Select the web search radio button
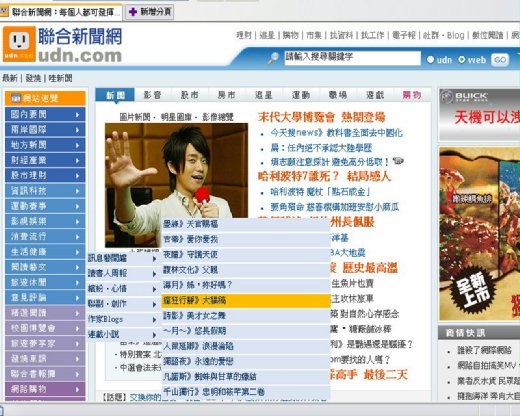The height and width of the screenshot is (416, 520). (x=462, y=60)
